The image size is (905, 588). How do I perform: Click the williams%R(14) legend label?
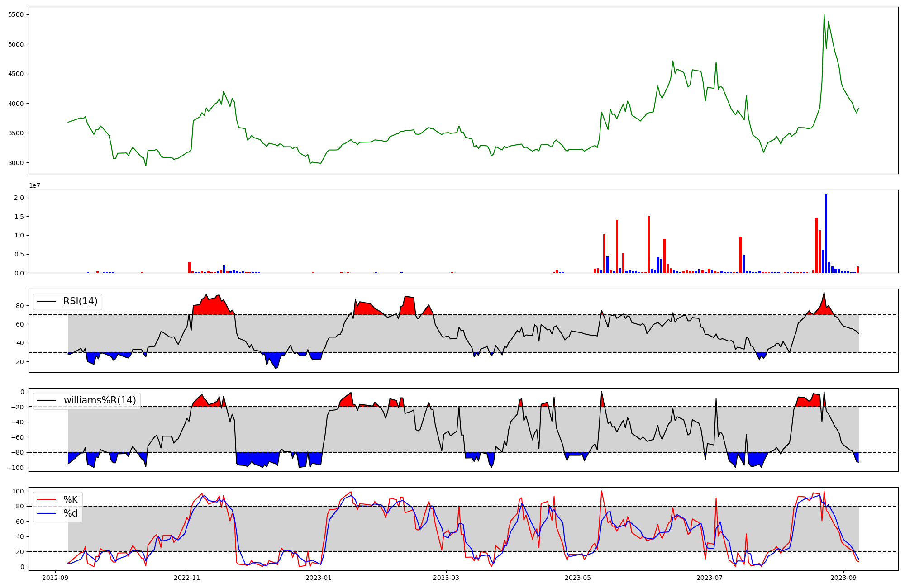100,400
